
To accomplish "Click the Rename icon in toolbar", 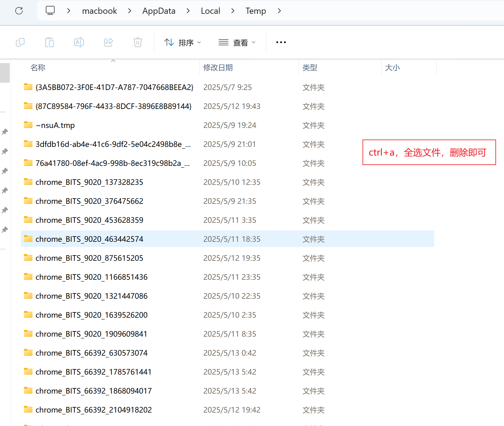I will point(79,42).
